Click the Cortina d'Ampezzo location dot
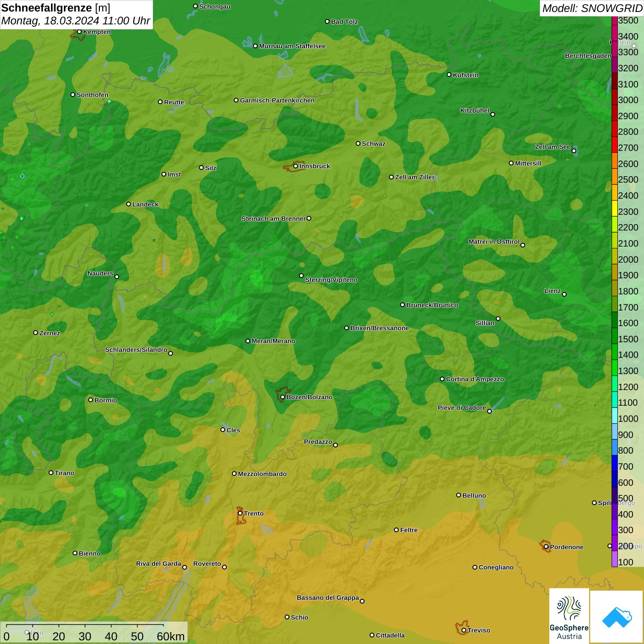The width and height of the screenshot is (644, 644). coord(442,379)
